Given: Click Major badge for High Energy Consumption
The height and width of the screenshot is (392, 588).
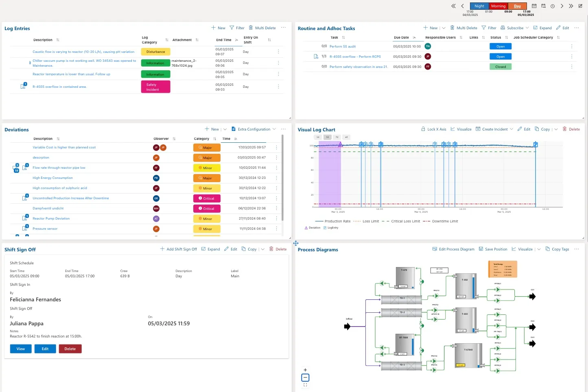Looking at the screenshot, I should coord(207,178).
